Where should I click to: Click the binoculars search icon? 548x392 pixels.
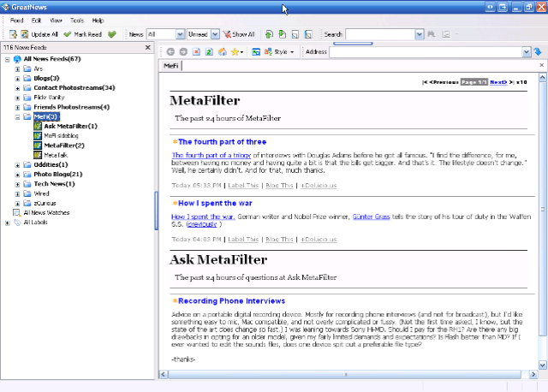pos(432,34)
